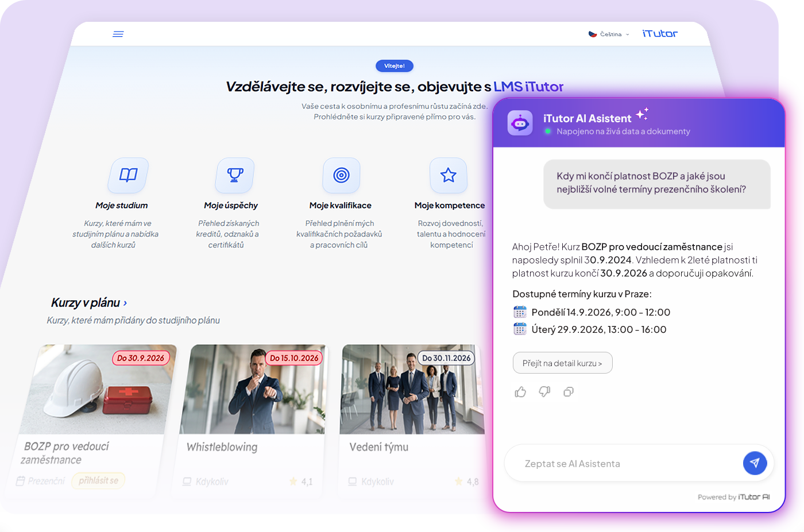Click the Whistleblowing 4,1 rating star

point(293,481)
